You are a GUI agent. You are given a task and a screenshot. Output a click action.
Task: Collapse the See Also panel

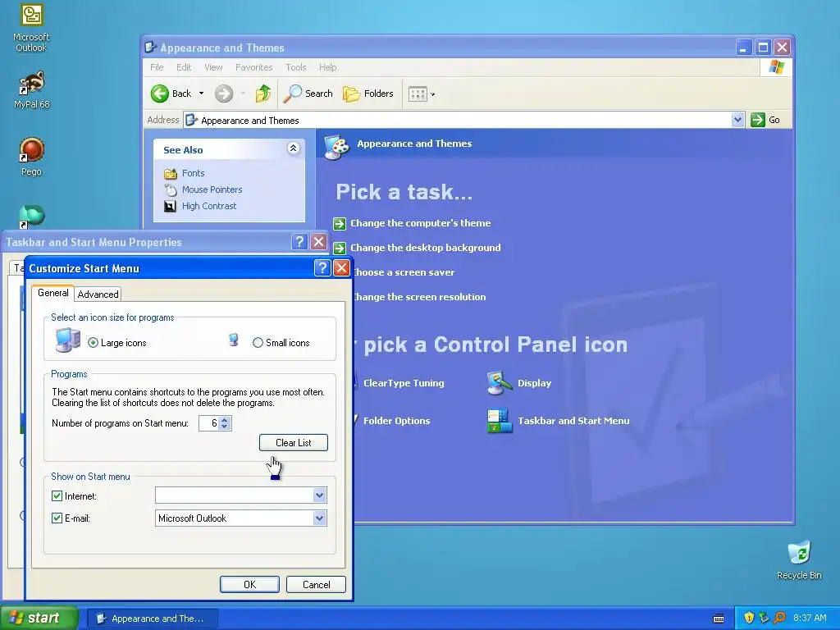pyautogui.click(x=293, y=148)
